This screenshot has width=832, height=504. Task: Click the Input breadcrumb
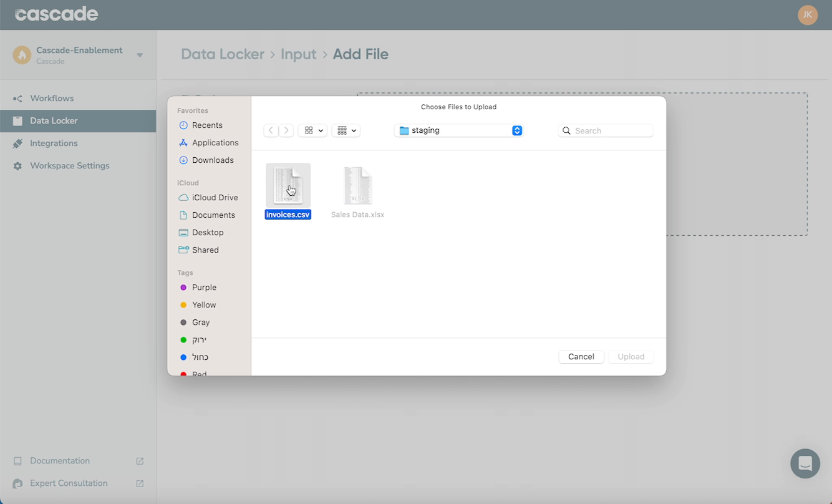point(298,54)
